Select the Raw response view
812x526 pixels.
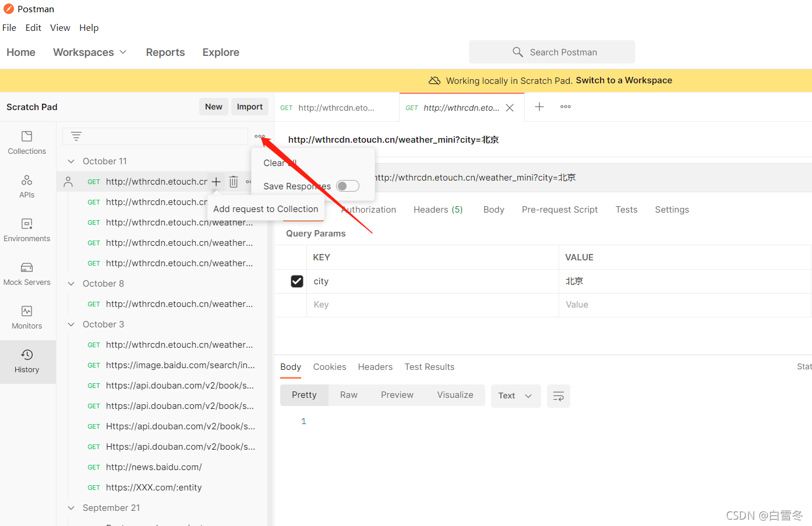[348, 395]
